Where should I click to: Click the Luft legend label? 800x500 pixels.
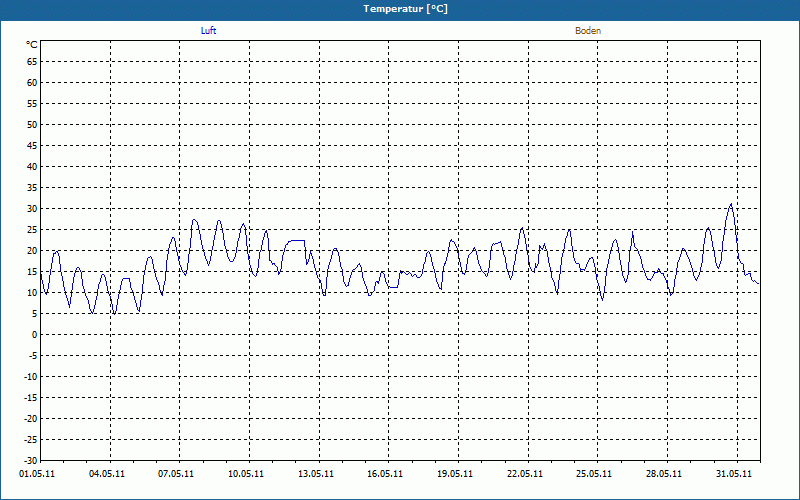[x=208, y=31]
